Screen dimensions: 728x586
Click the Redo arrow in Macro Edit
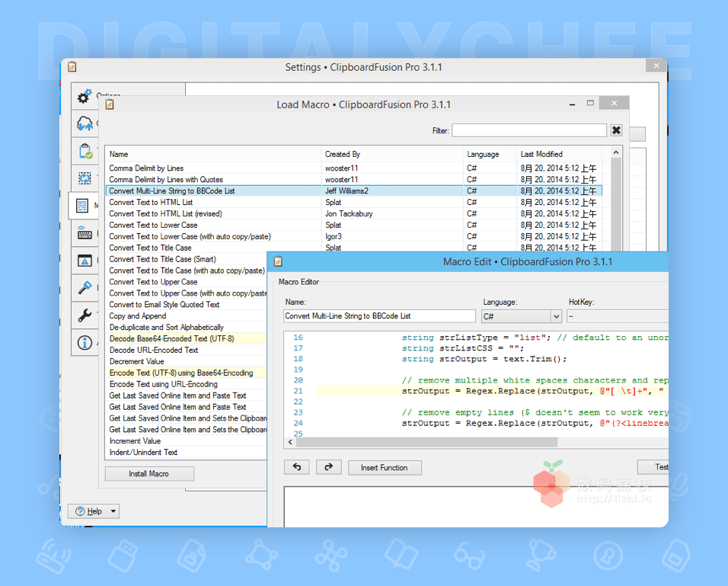(x=329, y=467)
